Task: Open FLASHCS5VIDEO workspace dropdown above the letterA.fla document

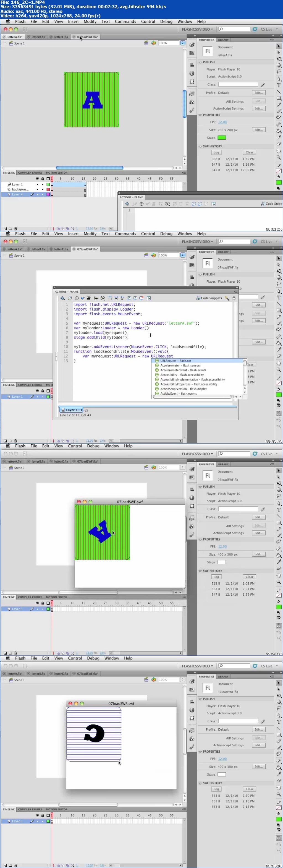Action: pyautogui.click(x=197, y=29)
